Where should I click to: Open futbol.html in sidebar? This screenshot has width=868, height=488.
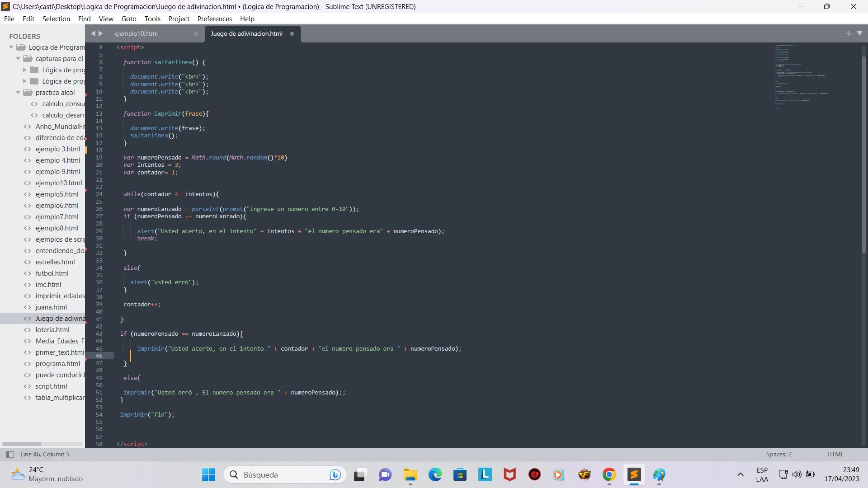click(x=52, y=273)
